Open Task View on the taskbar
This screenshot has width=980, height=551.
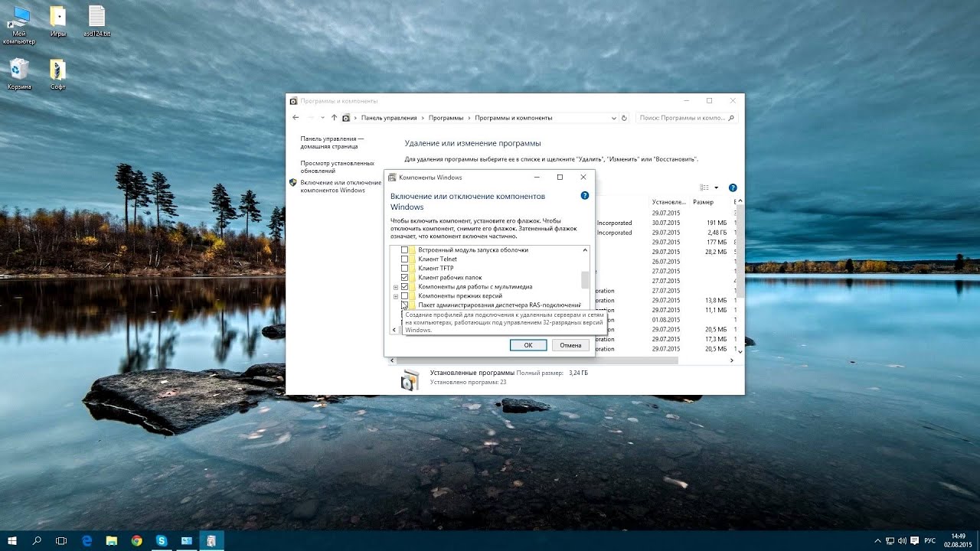[61, 540]
